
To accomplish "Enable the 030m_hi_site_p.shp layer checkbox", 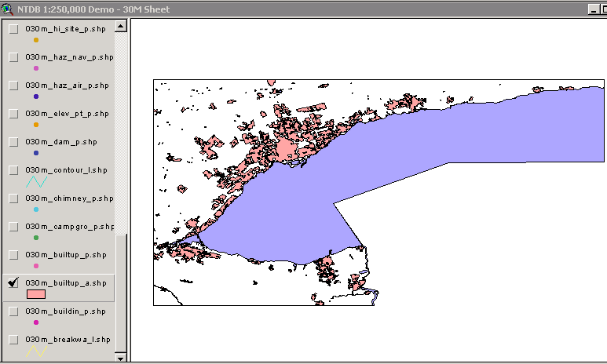I will (x=13, y=29).
